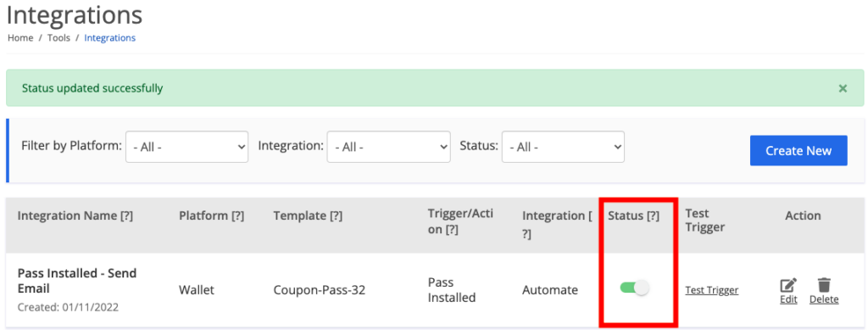Open the Integration filter dropdown
The width and height of the screenshot is (868, 330).
tap(388, 147)
